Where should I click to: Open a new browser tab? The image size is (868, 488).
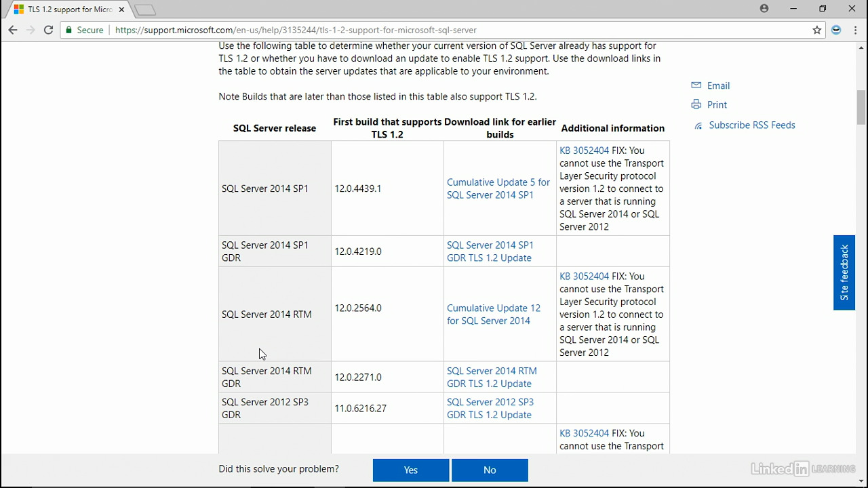tap(145, 9)
